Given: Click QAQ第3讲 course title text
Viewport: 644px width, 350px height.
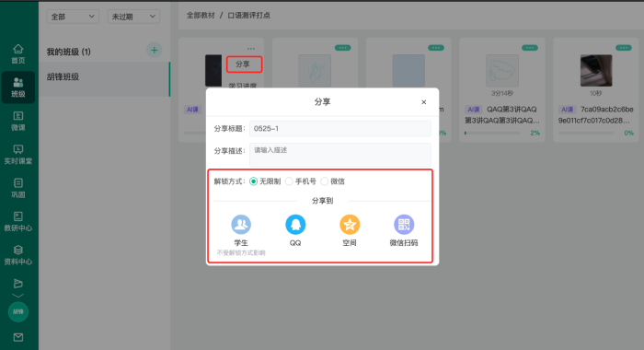Looking at the screenshot, I should coord(502,115).
